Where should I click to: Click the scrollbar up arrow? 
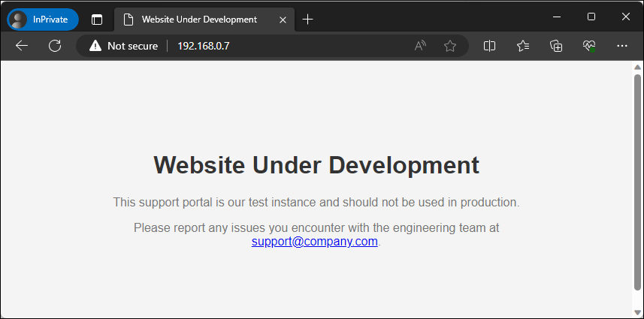(x=638, y=68)
